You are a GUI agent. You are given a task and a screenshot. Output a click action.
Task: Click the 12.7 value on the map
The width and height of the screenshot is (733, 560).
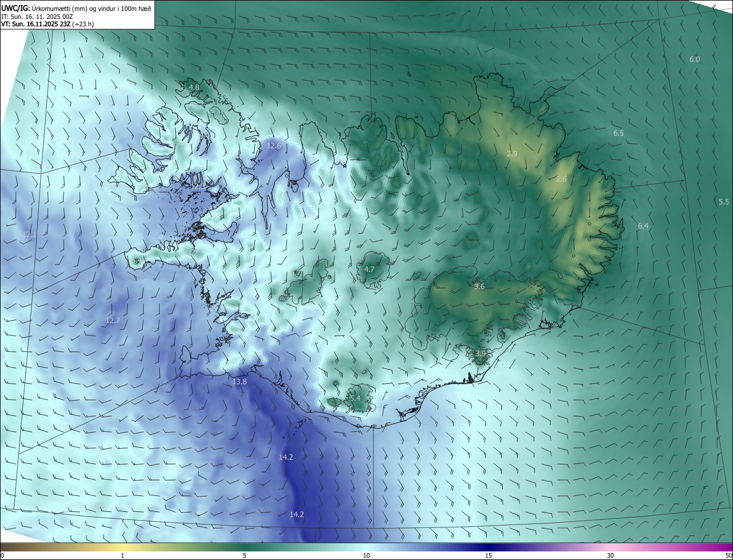113,320
